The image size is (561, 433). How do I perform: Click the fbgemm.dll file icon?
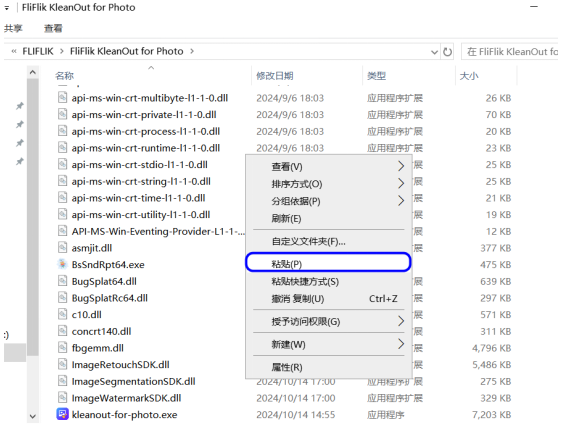pyautogui.click(x=62, y=347)
